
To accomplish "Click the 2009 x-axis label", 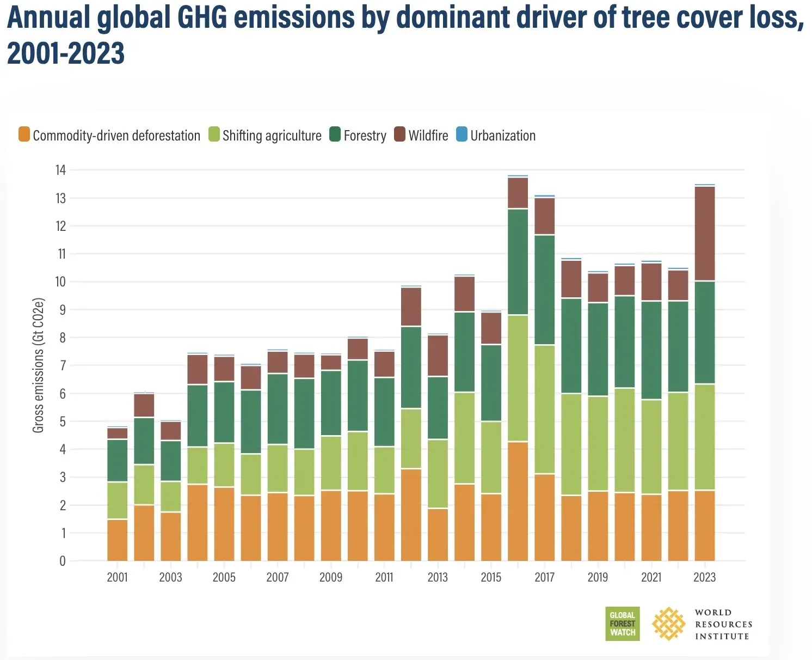I will [x=330, y=577].
